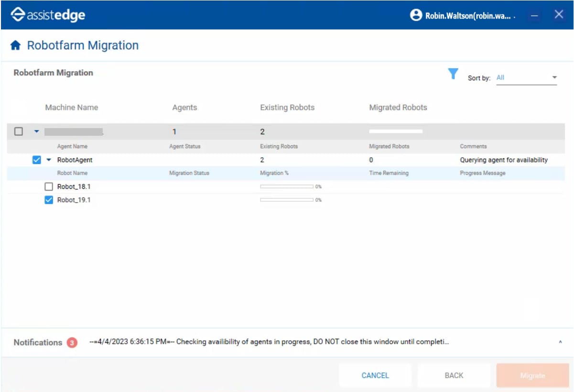The image size is (574, 392).
Task: Close the AssistEdge window
Action: point(559,15)
